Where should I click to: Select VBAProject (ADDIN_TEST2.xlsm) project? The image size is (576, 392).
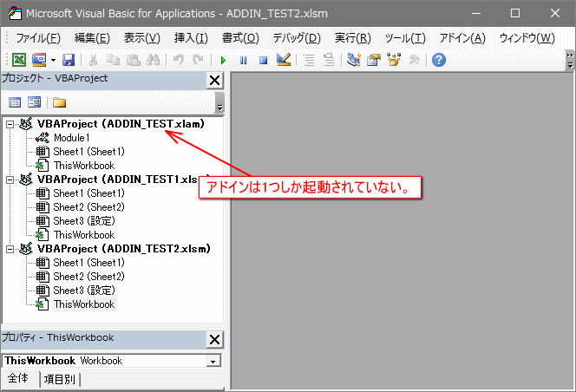tap(124, 249)
